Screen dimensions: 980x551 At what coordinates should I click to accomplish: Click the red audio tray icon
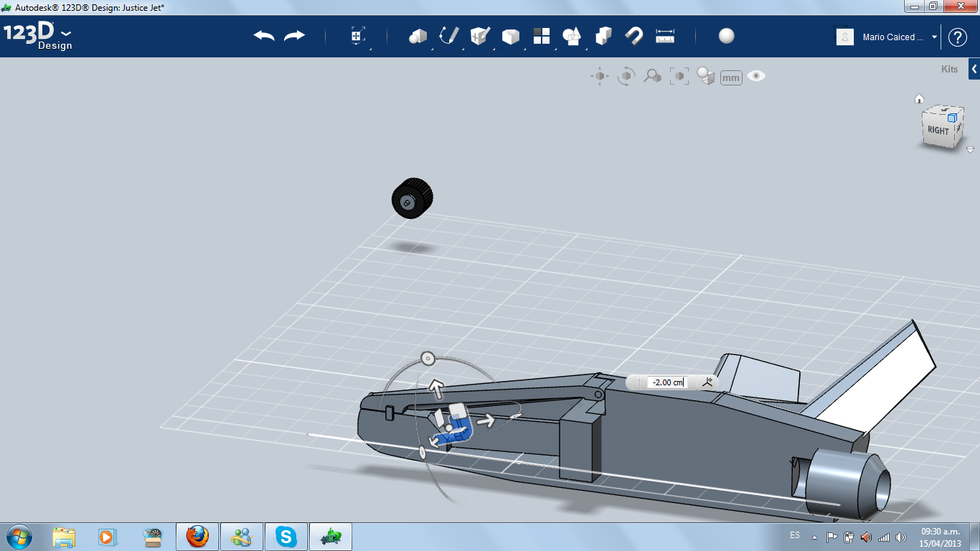click(866, 537)
